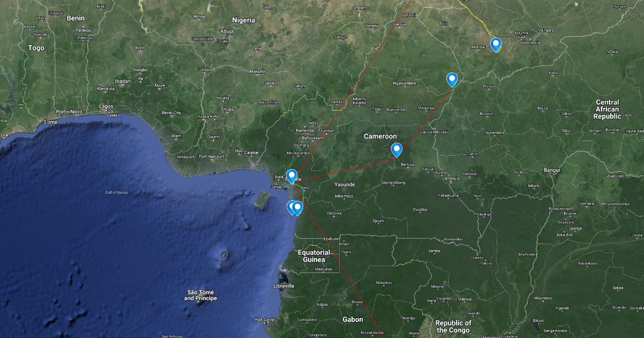Click the yellow route line above Moundou

tap(483, 21)
